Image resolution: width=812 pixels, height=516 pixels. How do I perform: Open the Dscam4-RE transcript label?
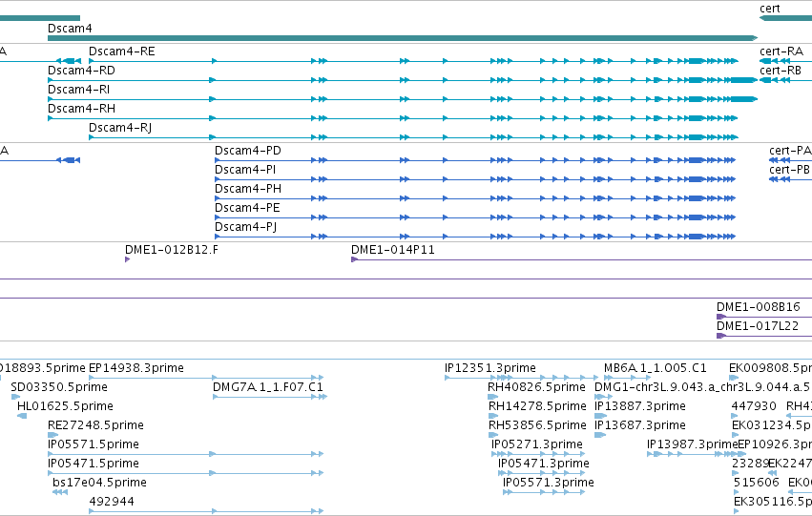[x=122, y=52]
